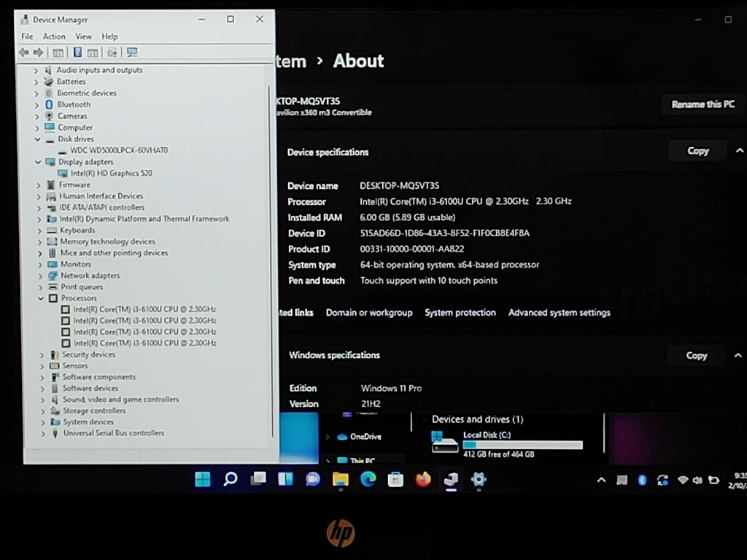Select Human Interface Devices in the tree
Image resolution: width=747 pixels, height=560 pixels.
point(101,196)
